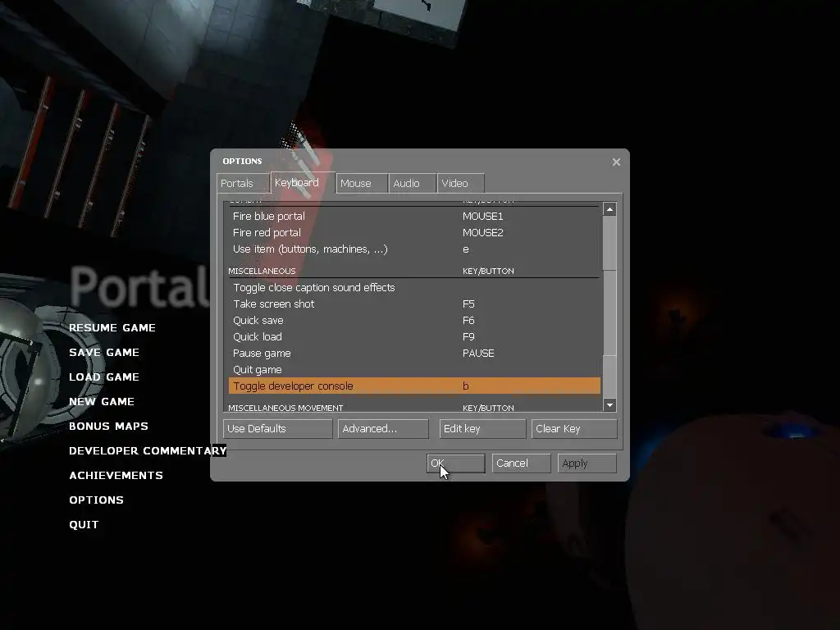Screen dimensions: 840x630
Task: Switch to the Video tab
Action: click(461, 183)
